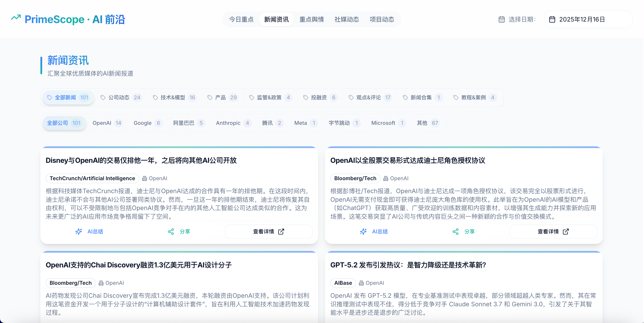Click the calendar icon beside 选择日期
This screenshot has width=644, height=323.
click(501, 20)
